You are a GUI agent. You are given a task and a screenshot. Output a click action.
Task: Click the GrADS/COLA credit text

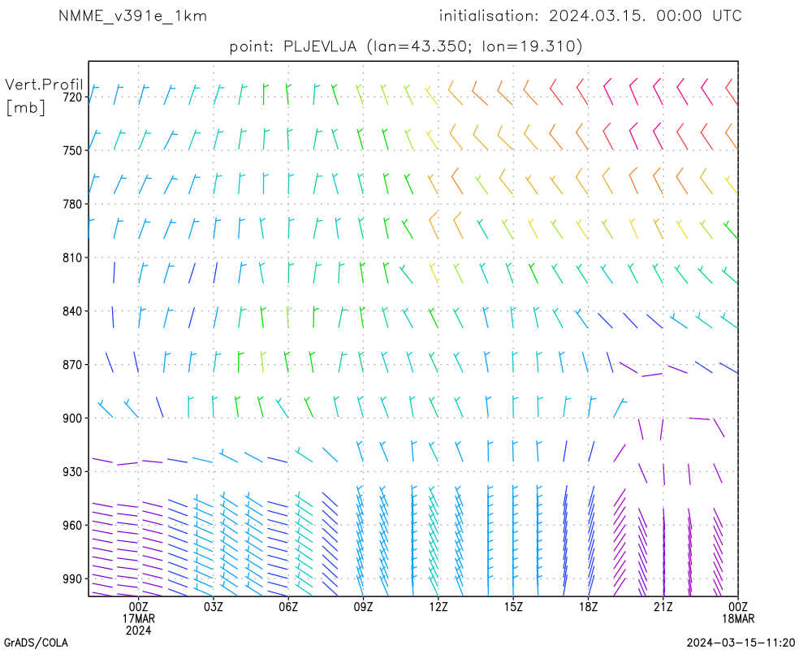click(x=36, y=643)
